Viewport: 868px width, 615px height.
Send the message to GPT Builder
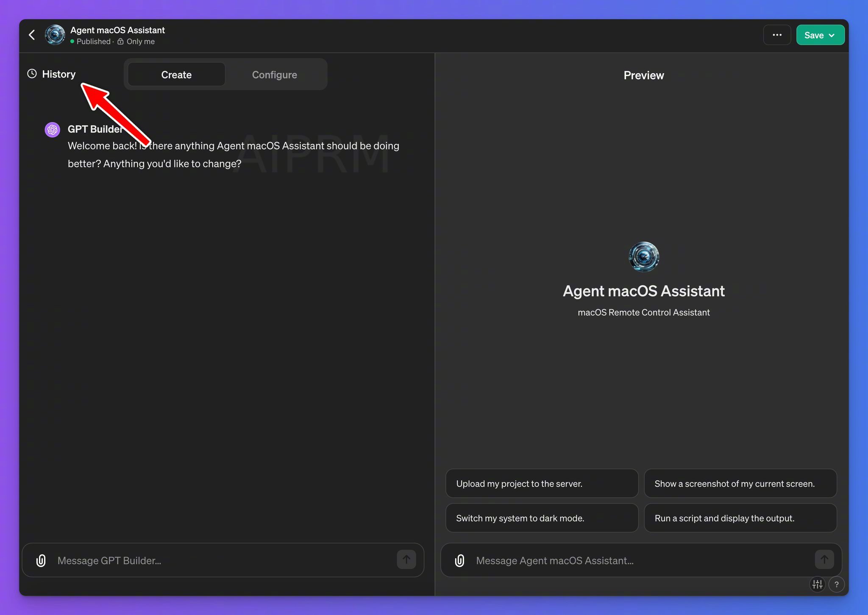[x=406, y=559]
